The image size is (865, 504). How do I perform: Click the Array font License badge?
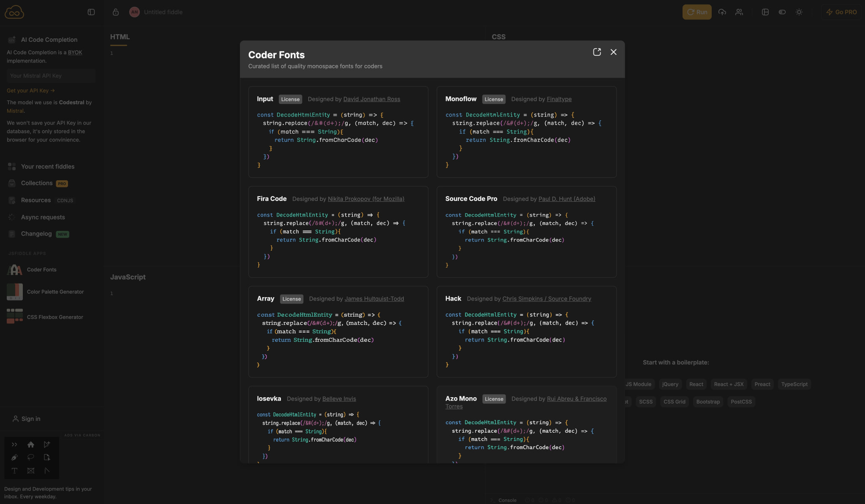[291, 299]
